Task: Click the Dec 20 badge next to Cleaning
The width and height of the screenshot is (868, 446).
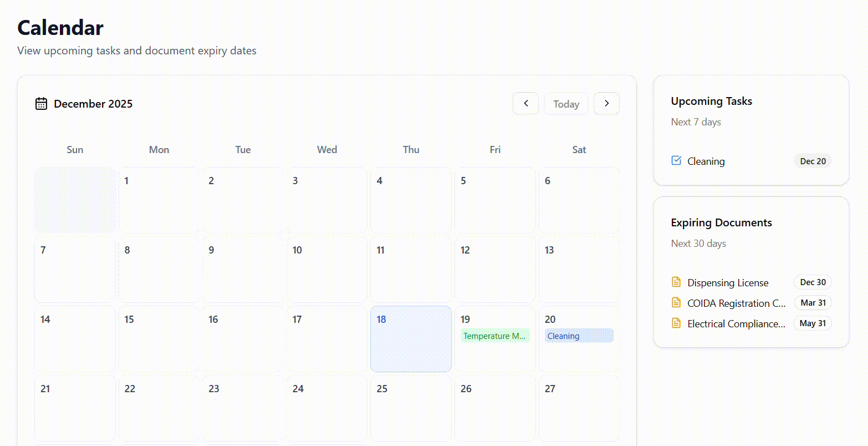Action: [812, 161]
